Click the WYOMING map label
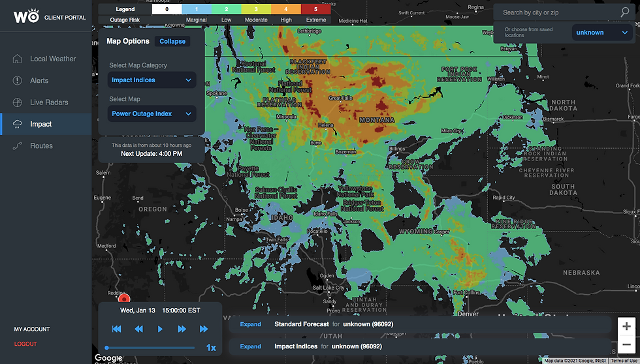The image size is (640, 364). (415, 231)
